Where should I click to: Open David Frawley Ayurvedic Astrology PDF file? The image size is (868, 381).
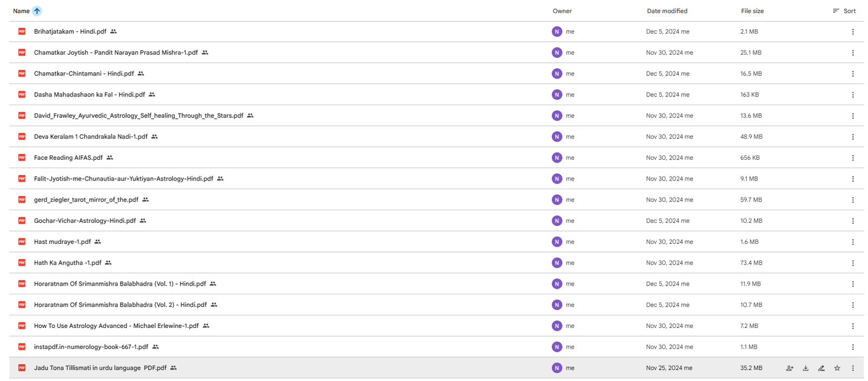tap(138, 115)
